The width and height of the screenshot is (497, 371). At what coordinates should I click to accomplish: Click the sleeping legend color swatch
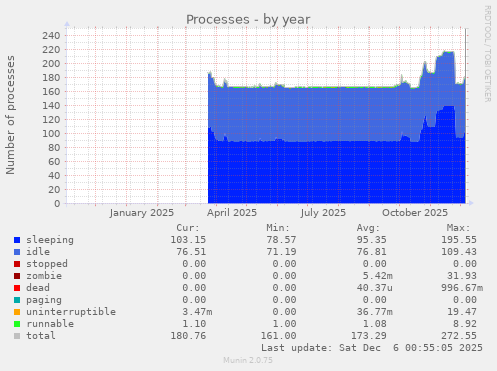tap(17, 240)
